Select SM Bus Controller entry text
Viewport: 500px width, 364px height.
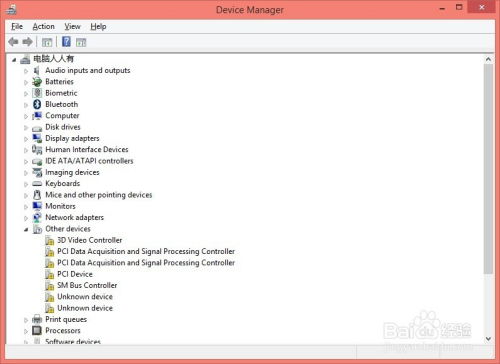coord(87,285)
